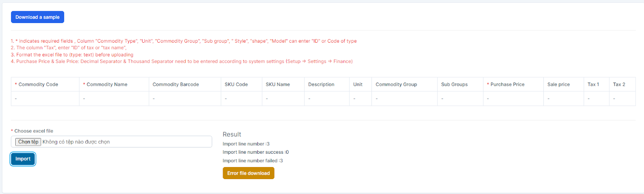Select the SKU Name column header
Screen dimensions: 644x194
278,85
